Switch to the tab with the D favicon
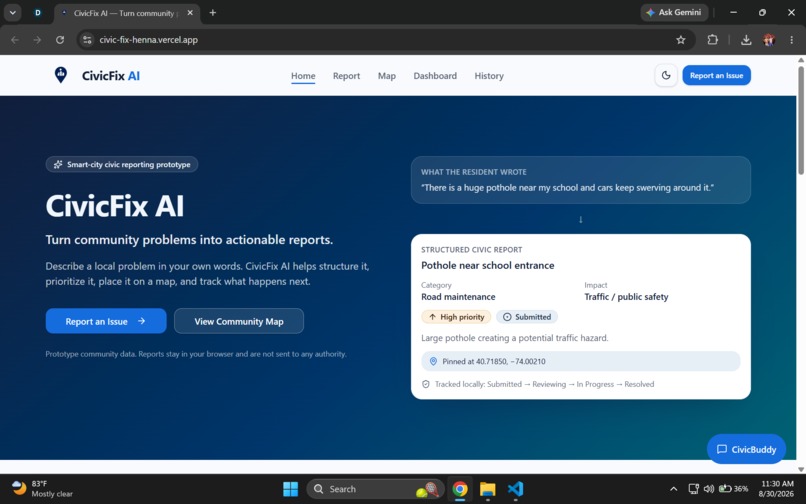 (38, 13)
